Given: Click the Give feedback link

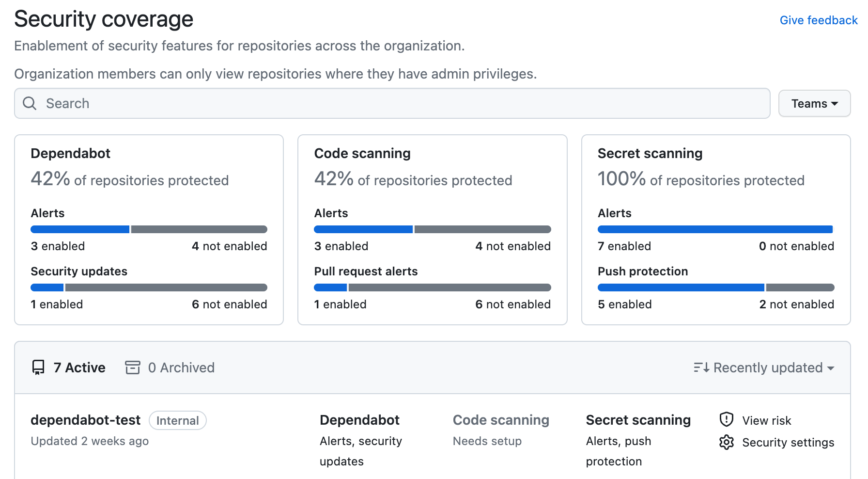Looking at the screenshot, I should pos(819,20).
